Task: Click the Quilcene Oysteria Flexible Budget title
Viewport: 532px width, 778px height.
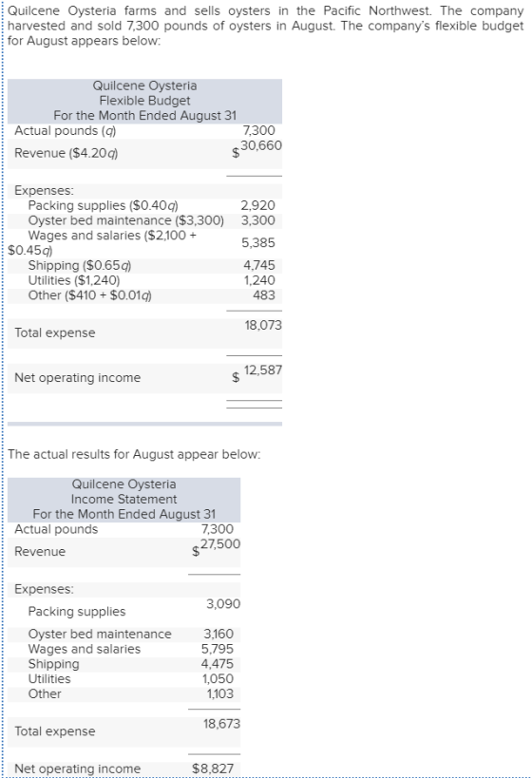Action: pos(144,101)
